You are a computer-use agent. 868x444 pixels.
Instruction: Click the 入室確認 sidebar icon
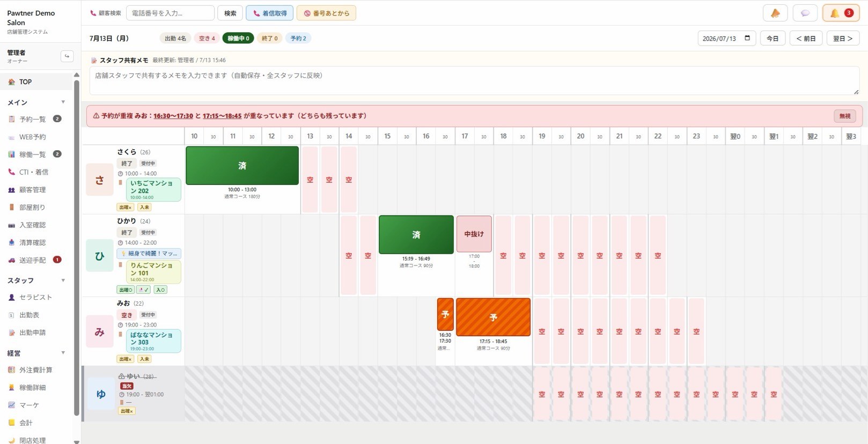pyautogui.click(x=11, y=225)
